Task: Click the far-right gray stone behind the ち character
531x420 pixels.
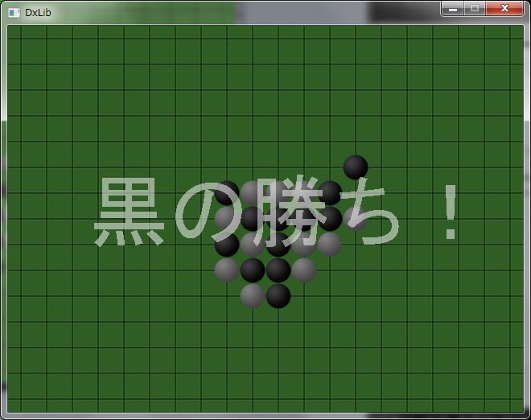Action: [x=356, y=219]
